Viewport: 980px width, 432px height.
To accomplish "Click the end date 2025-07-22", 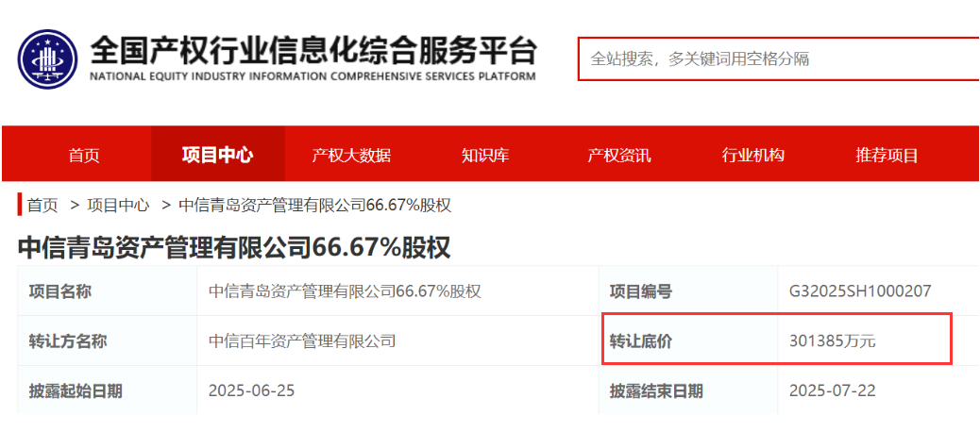I will tap(833, 390).
